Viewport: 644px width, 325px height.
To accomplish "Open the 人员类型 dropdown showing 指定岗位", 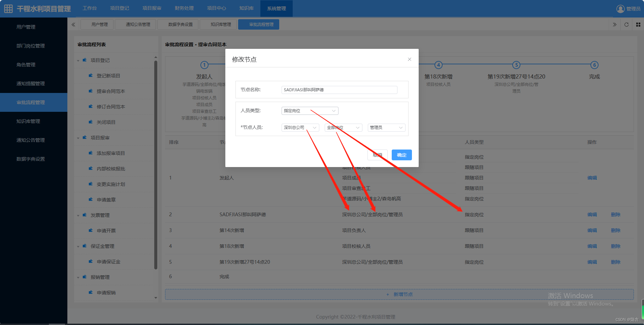I will point(310,111).
